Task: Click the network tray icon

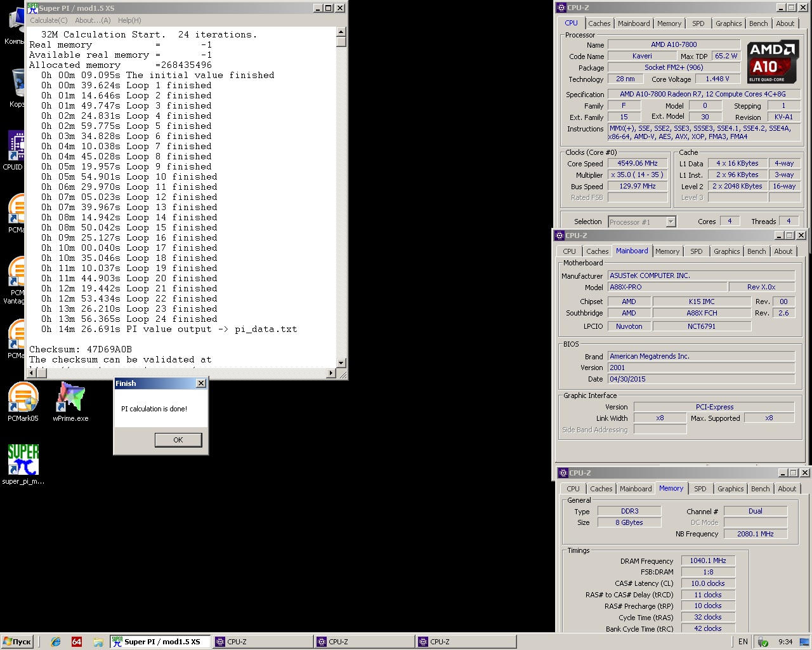Action: coord(804,642)
